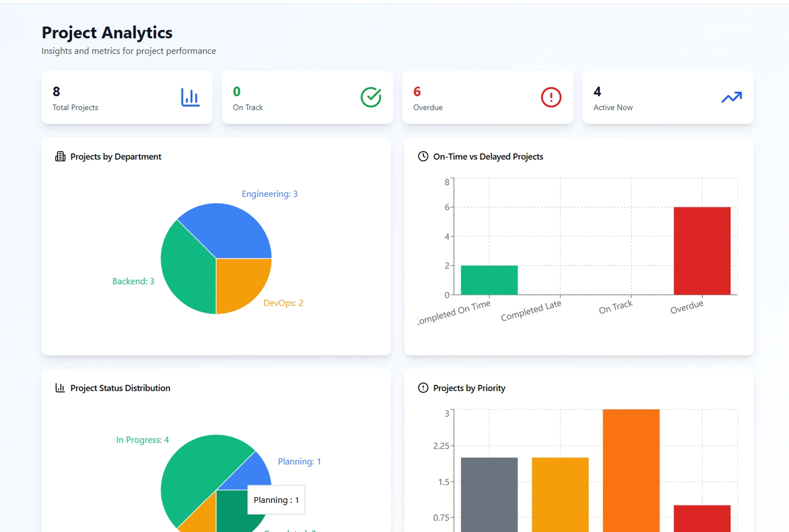789x532 pixels.
Task: Click the "4" active now value
Action: point(597,91)
